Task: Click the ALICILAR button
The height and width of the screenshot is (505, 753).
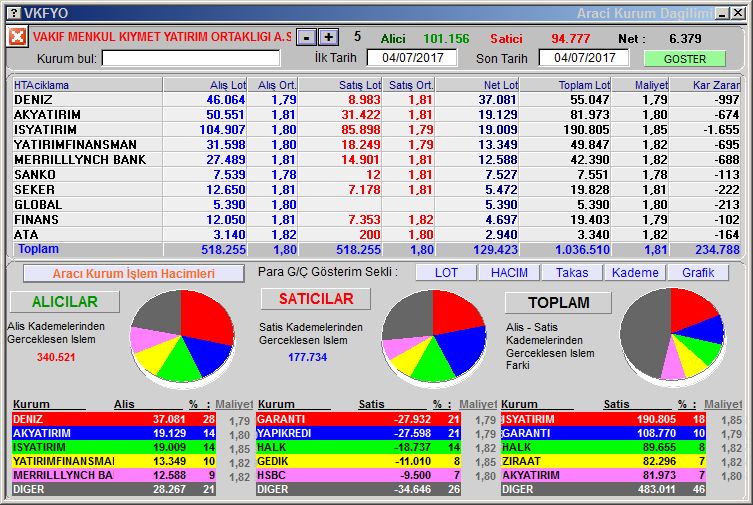Action: pos(65,302)
